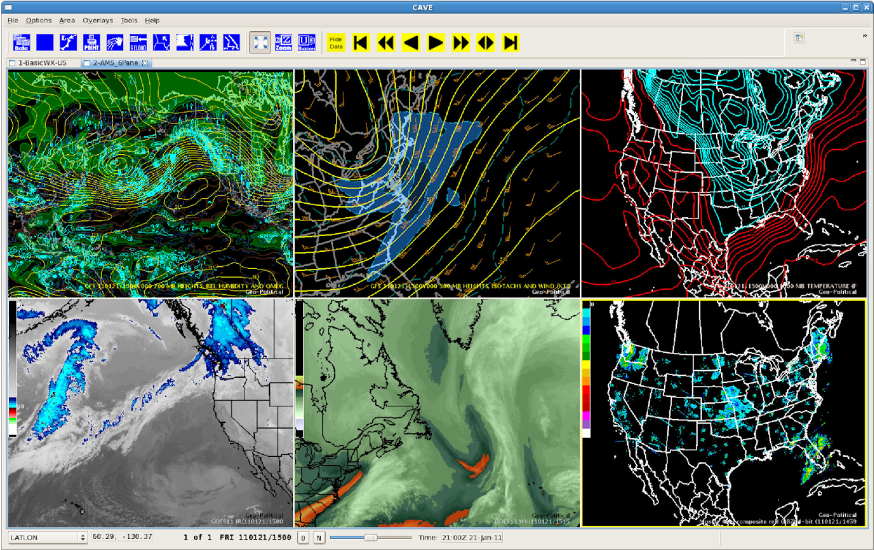The width and height of the screenshot is (874, 550).
Task: Click the open perspective icon
Action: point(799,38)
